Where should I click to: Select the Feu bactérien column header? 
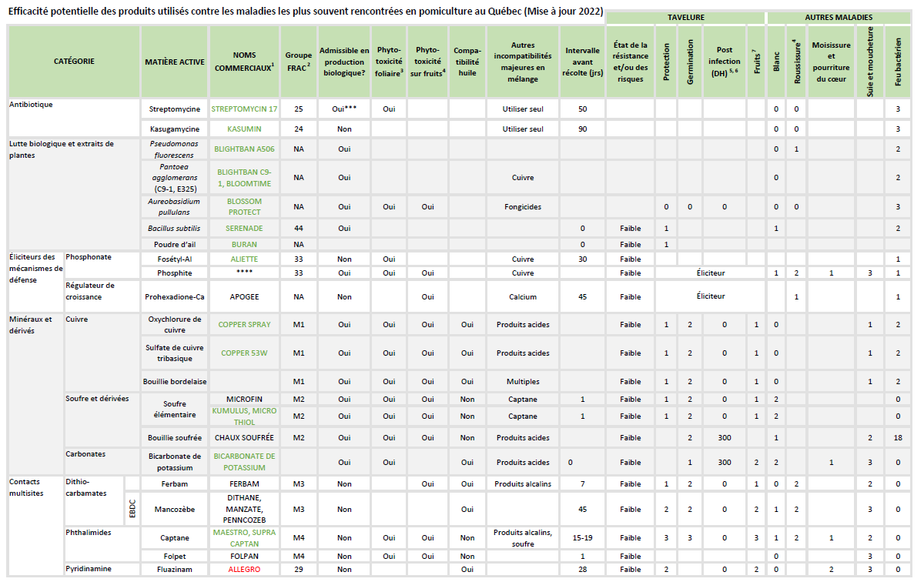(x=898, y=62)
